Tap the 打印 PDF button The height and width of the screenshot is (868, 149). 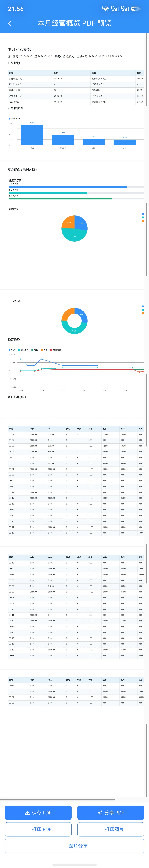(x=38, y=829)
